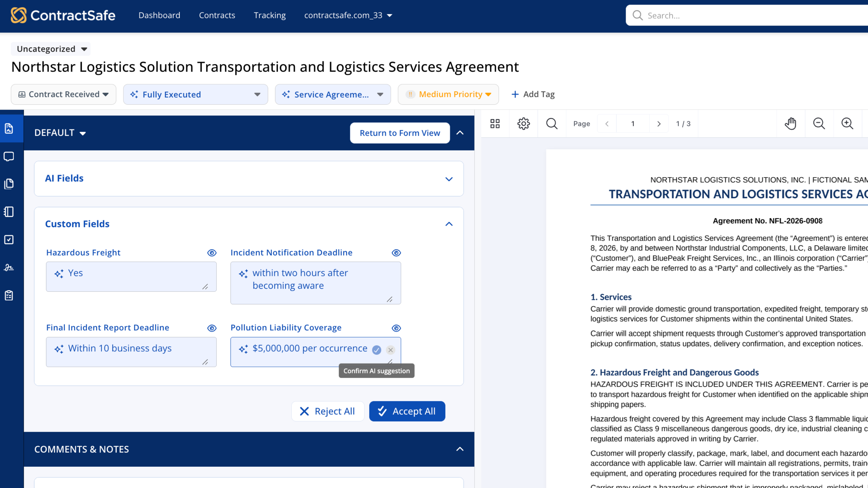This screenshot has height=488, width=868.
Task: Edit the page number input box
Action: [633, 124]
